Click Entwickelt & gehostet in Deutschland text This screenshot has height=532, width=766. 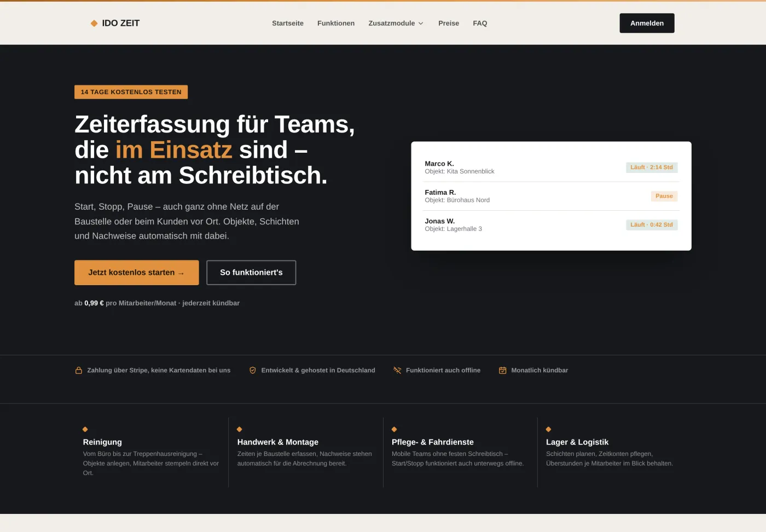tap(318, 371)
